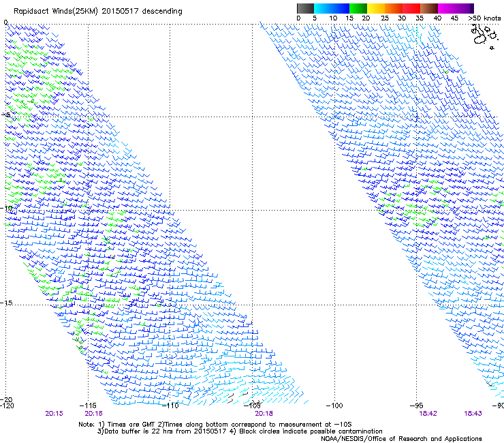Click the -95 longitude axis label

click(x=416, y=406)
